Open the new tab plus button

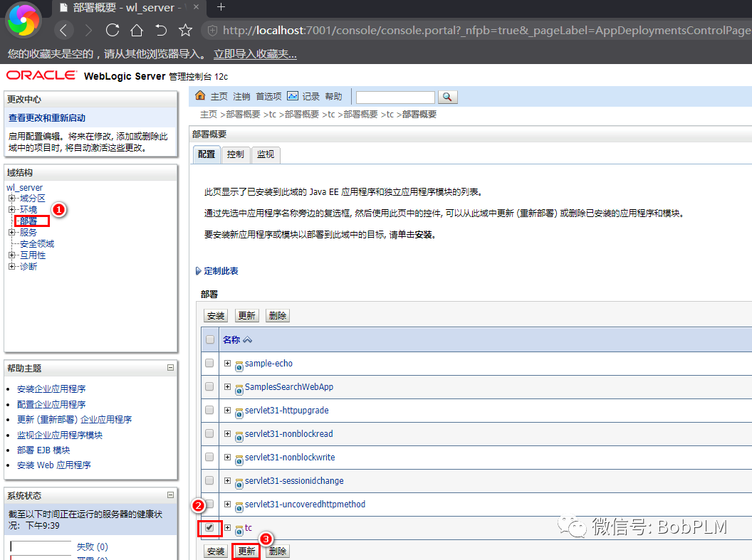pos(221,7)
